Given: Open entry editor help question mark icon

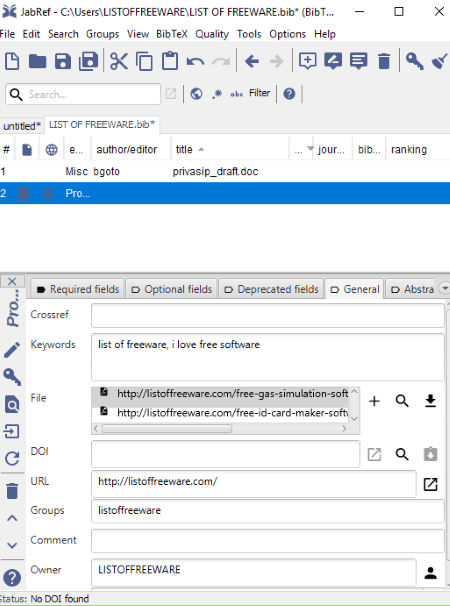Looking at the screenshot, I should [12, 578].
